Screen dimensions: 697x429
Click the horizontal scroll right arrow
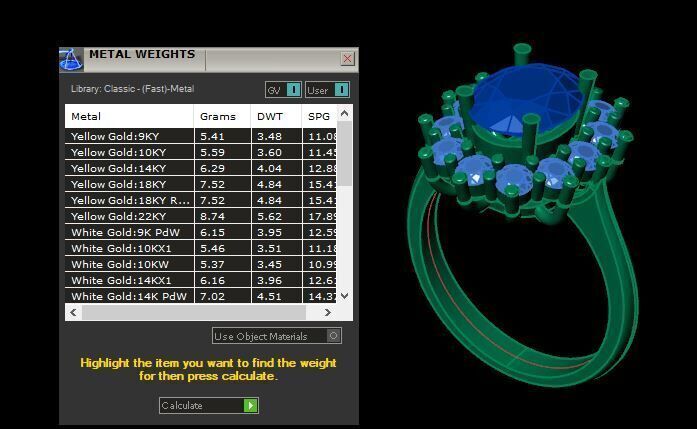[x=328, y=312]
